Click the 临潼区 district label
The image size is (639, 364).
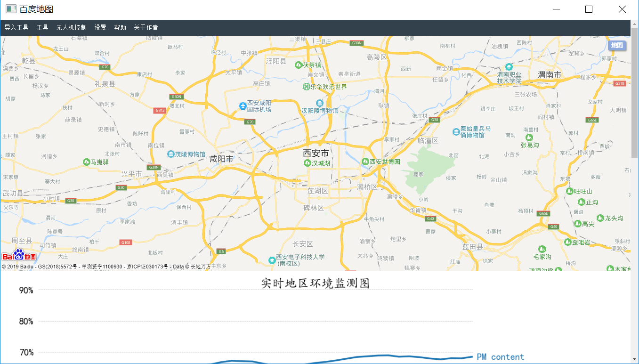point(428,140)
